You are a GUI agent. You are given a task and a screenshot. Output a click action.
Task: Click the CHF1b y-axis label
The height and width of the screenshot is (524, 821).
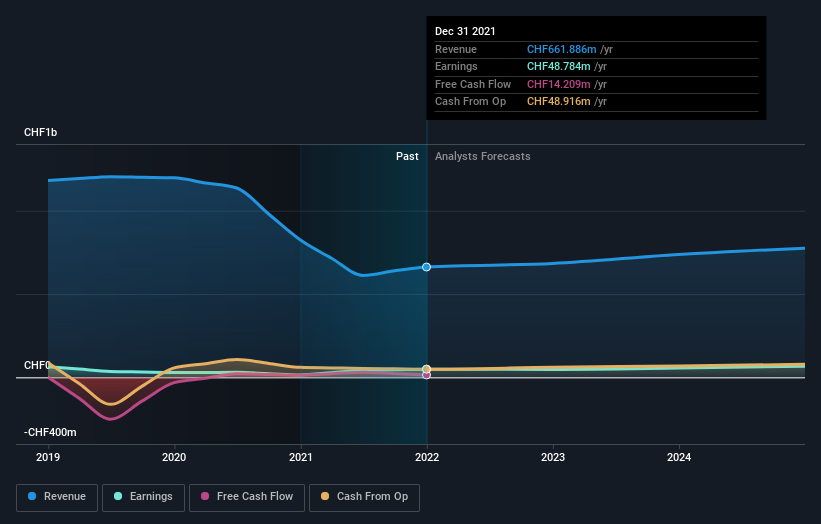click(x=40, y=132)
